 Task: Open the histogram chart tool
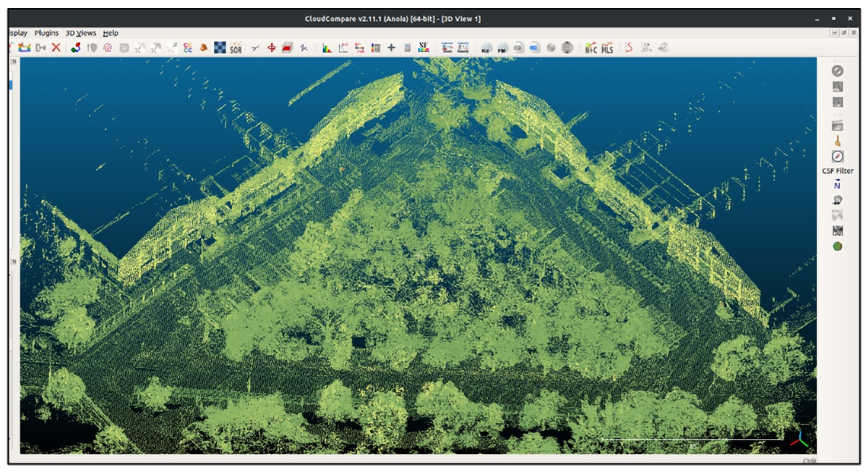pos(327,48)
